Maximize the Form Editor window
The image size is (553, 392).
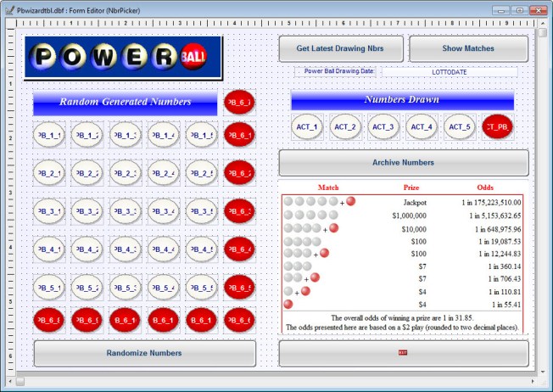click(x=519, y=10)
